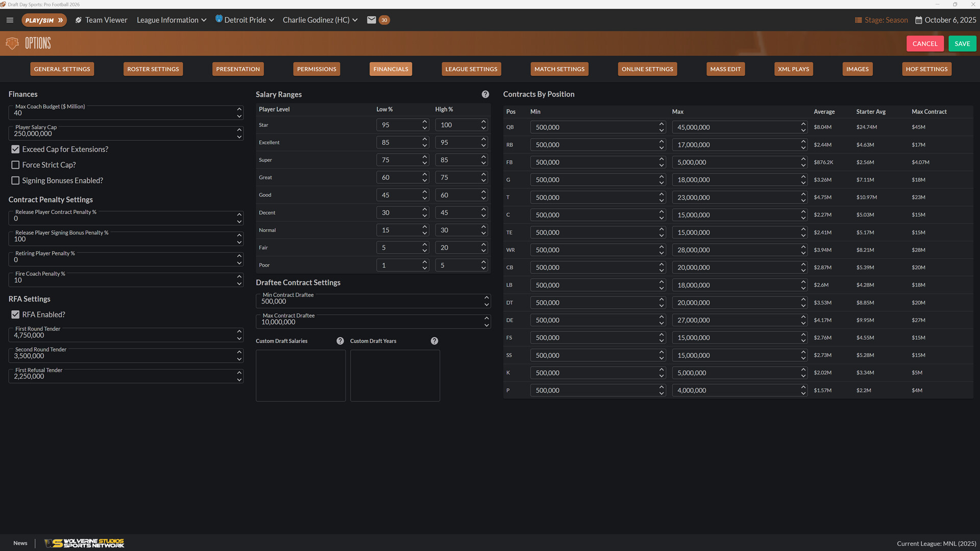Click the Custom Draft Years help icon

434,341
